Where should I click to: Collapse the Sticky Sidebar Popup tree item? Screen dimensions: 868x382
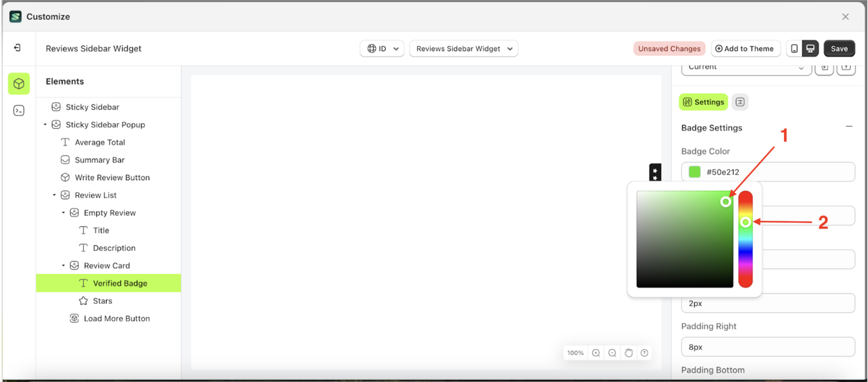(45, 124)
